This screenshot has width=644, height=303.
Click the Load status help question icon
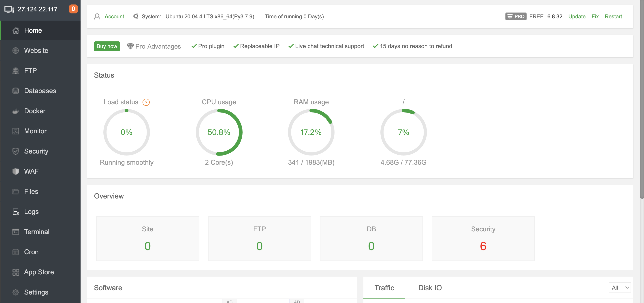pyautogui.click(x=146, y=102)
